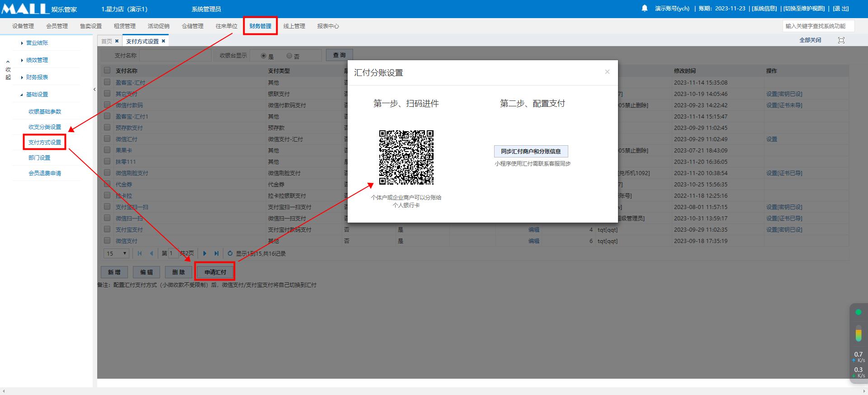The width and height of the screenshot is (868, 395).
Task: Click the page number input field
Action: coord(173,253)
